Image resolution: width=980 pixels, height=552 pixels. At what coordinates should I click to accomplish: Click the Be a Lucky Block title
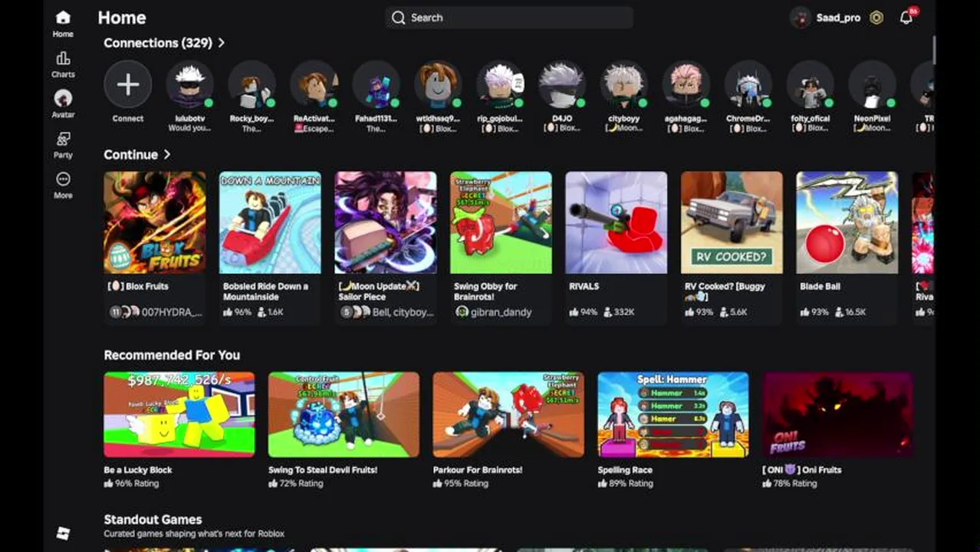[138, 470]
